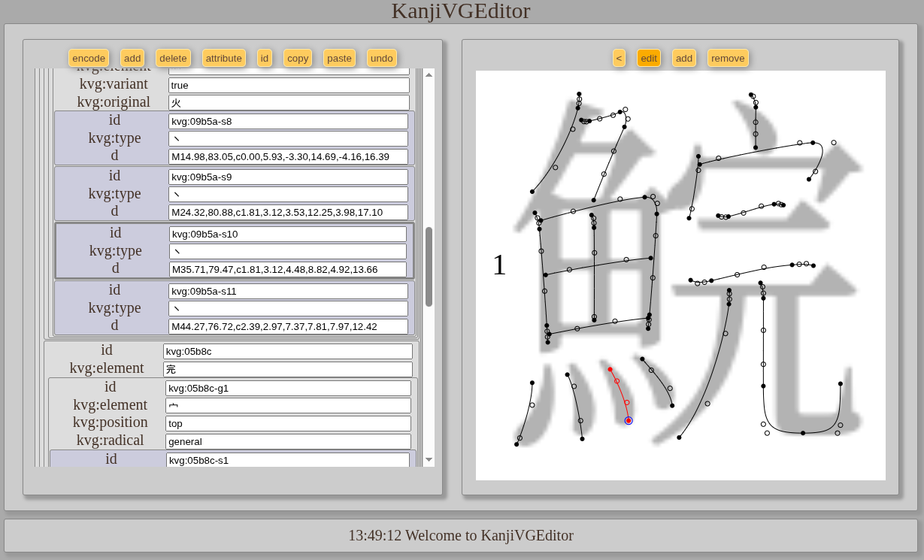Select the id field kvg:05b8c-g1

[x=288, y=388]
